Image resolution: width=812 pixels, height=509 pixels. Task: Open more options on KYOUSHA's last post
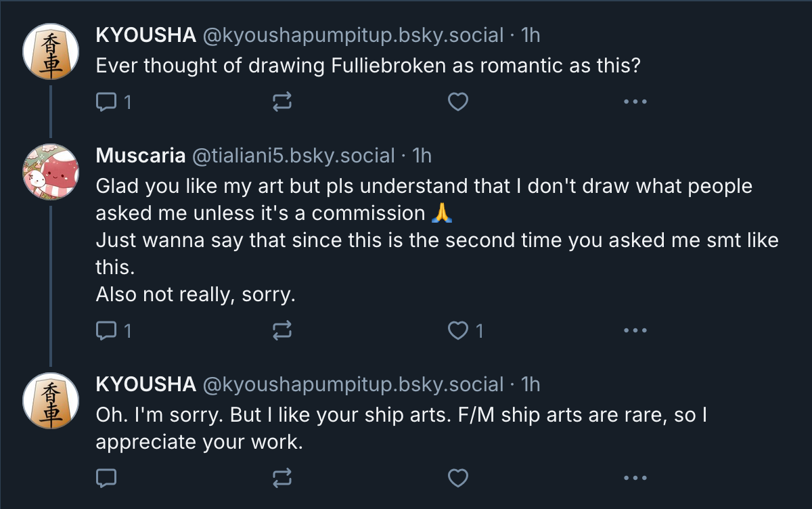tap(635, 478)
